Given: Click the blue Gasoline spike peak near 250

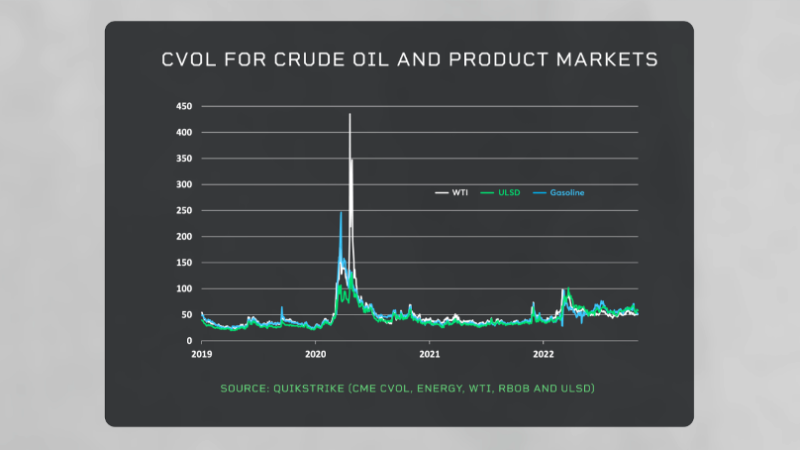Looking at the screenshot, I should point(341,212).
